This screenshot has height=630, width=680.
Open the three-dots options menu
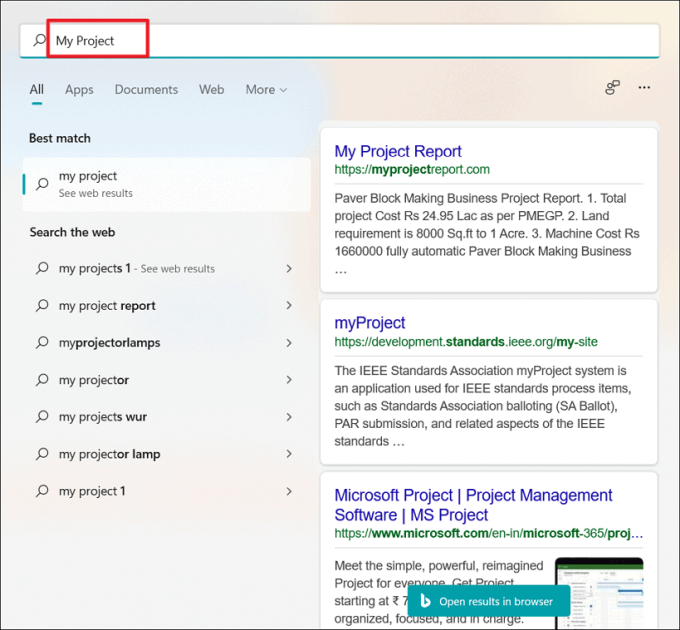[644, 88]
